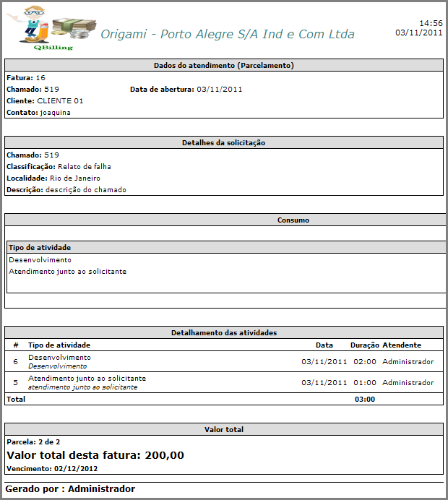Click the Localidade Rio de Janeiro line
This screenshot has width=448, height=500.
coord(53,178)
